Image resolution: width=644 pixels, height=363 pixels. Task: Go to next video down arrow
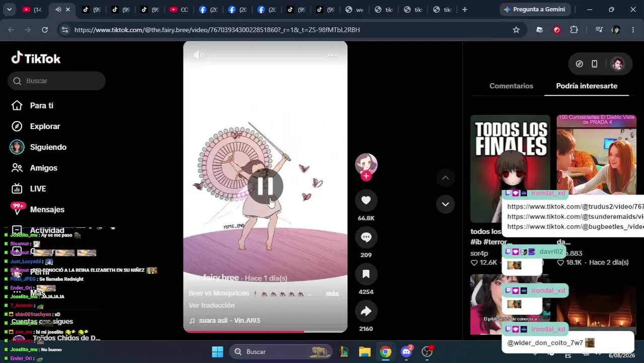tap(445, 204)
